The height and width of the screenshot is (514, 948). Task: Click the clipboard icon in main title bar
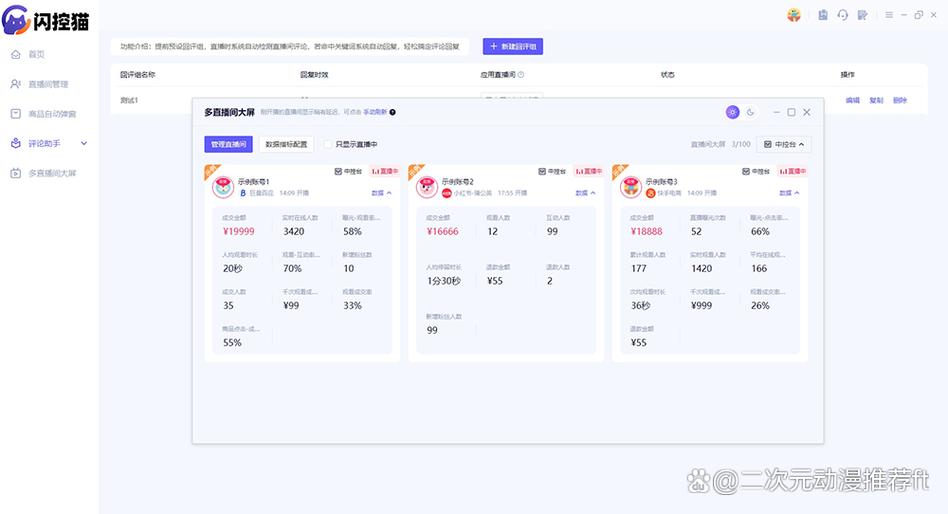(823, 15)
